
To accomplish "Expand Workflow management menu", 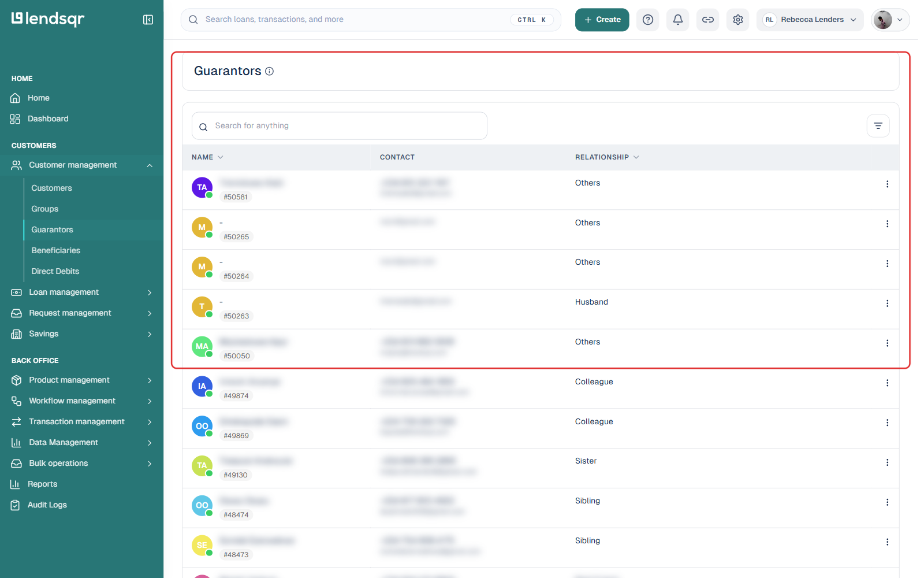I will [81, 401].
